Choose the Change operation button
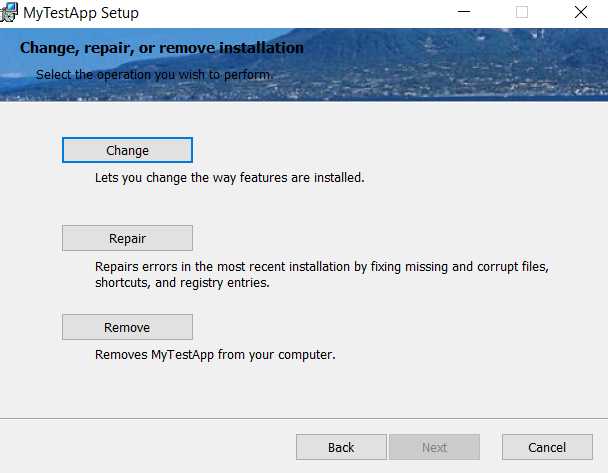Screen dimensions: 608x473 pyautogui.click(x=127, y=150)
